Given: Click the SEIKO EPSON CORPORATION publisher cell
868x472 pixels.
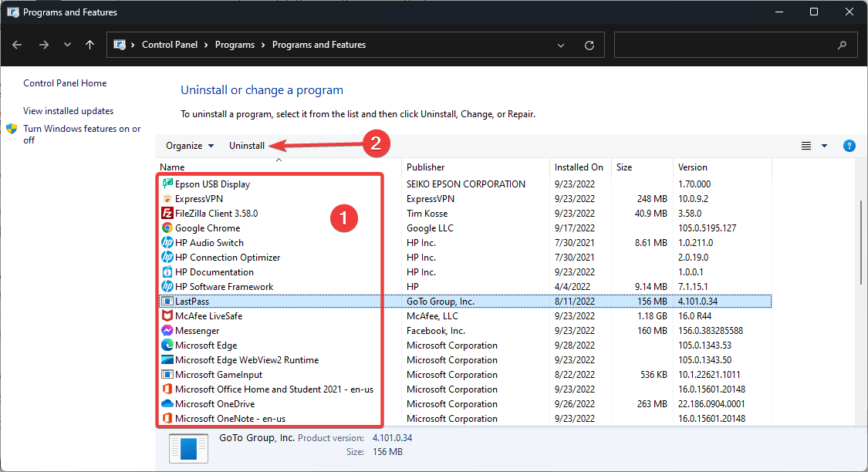Looking at the screenshot, I should [x=465, y=184].
